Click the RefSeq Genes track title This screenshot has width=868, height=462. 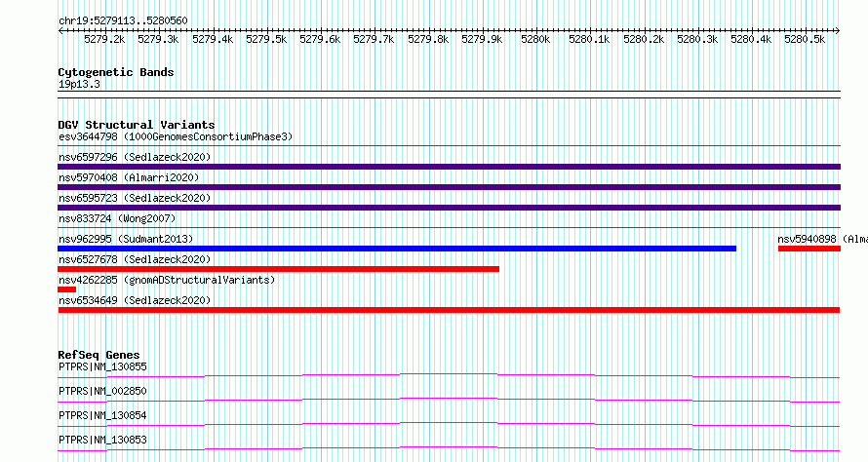point(99,355)
